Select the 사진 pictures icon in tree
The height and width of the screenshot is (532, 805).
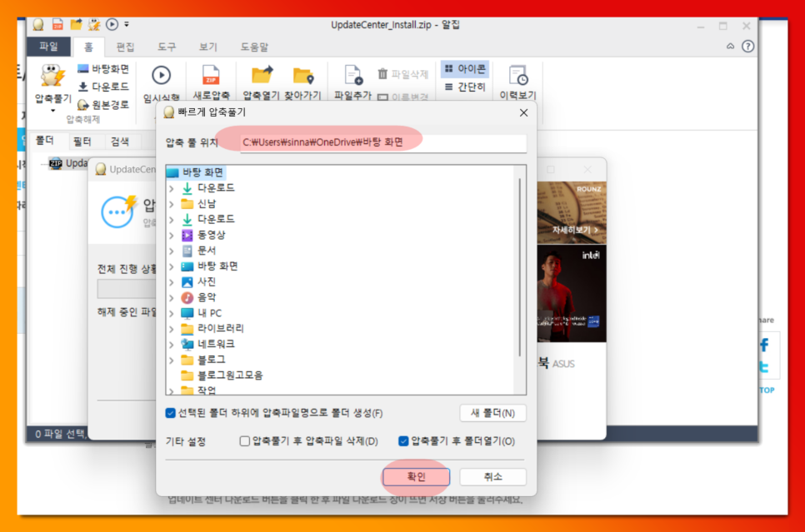(187, 281)
